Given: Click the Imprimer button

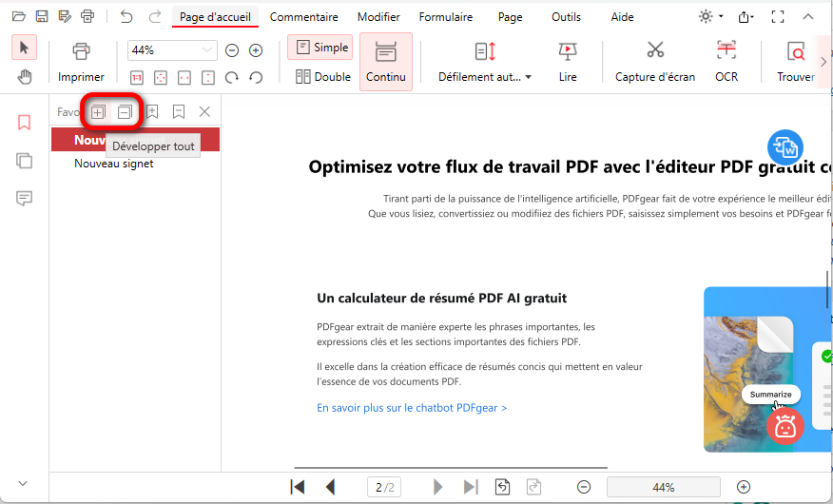Looking at the screenshot, I should [x=81, y=62].
